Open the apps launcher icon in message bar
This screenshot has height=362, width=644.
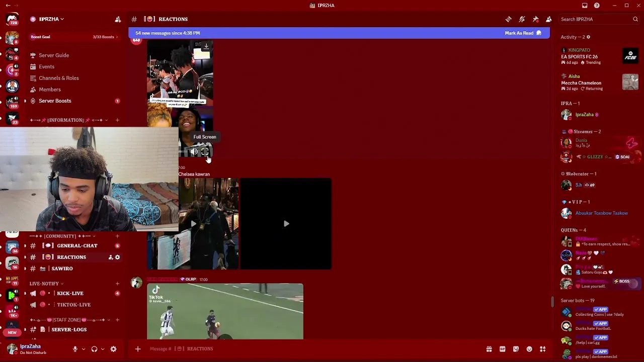(x=543, y=349)
